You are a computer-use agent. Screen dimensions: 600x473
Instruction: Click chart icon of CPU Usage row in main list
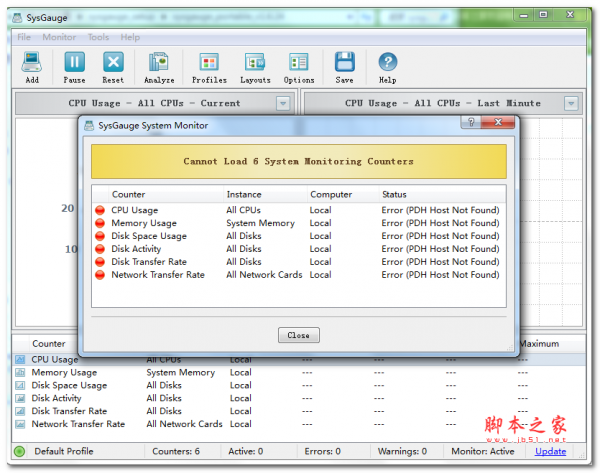point(20,360)
